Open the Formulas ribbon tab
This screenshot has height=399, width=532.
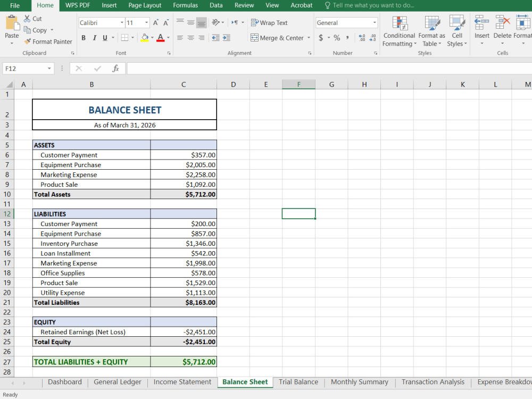pos(185,5)
